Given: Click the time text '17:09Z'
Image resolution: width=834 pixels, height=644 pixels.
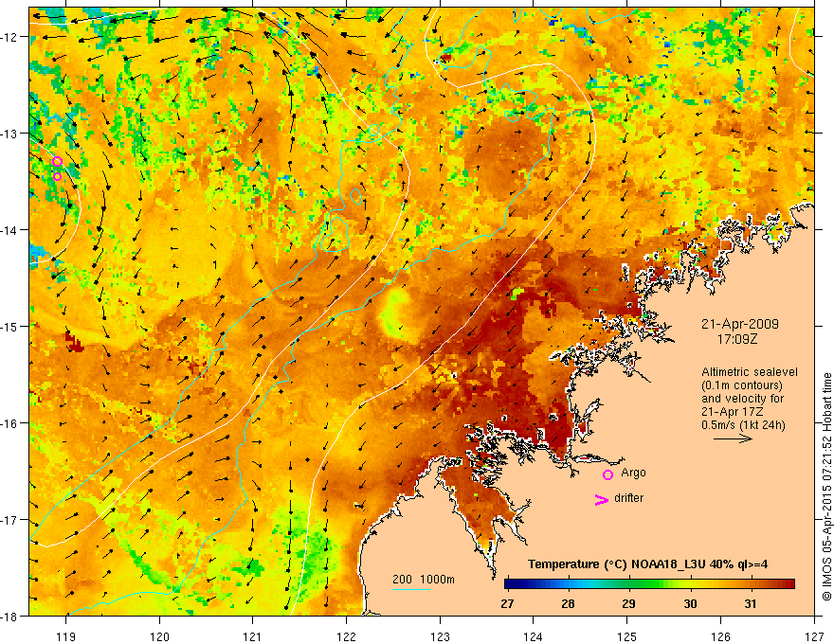Looking at the screenshot, I should click(x=737, y=338).
